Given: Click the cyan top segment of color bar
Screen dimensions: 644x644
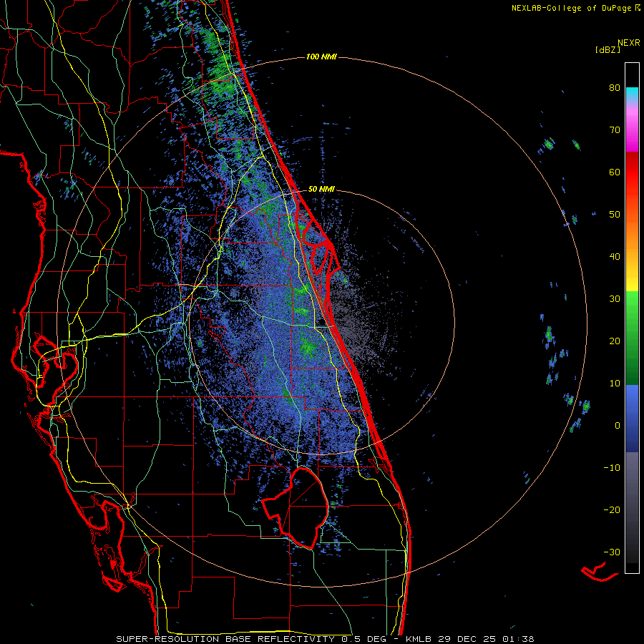Looking at the screenshot, I should click(x=632, y=93).
